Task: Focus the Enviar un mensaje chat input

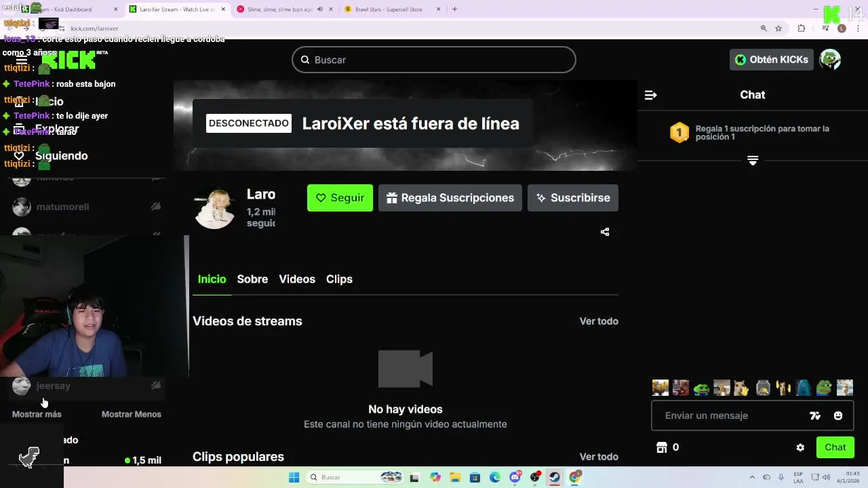Action: tap(753, 415)
